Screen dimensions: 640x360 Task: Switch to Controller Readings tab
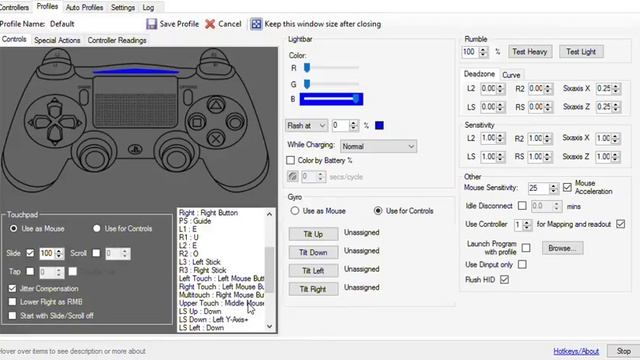coord(117,40)
